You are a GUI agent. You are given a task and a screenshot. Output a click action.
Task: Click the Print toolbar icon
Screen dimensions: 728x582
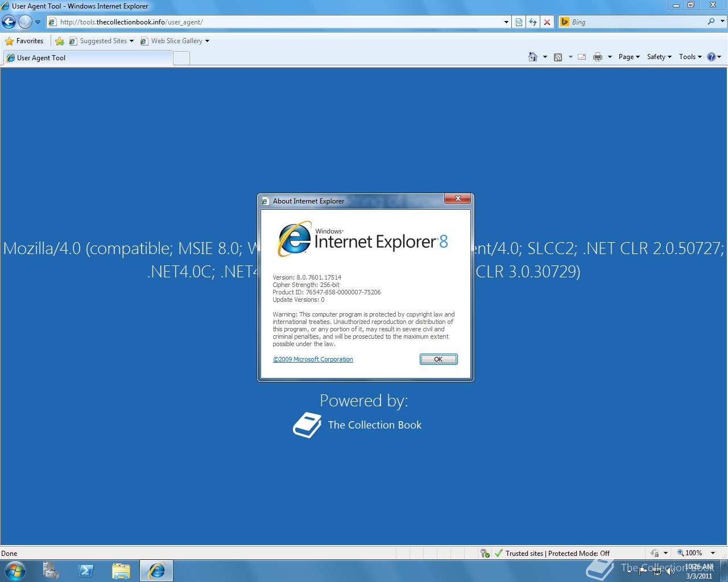pos(597,57)
